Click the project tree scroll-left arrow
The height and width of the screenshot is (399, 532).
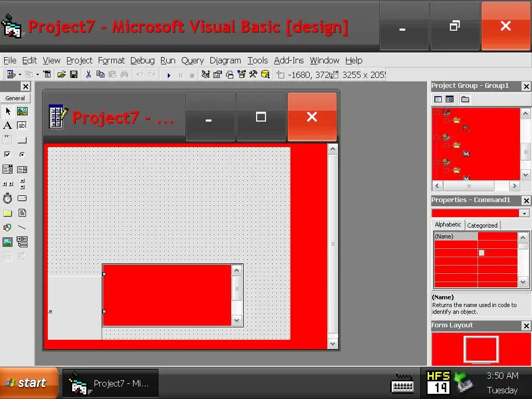coord(437,186)
